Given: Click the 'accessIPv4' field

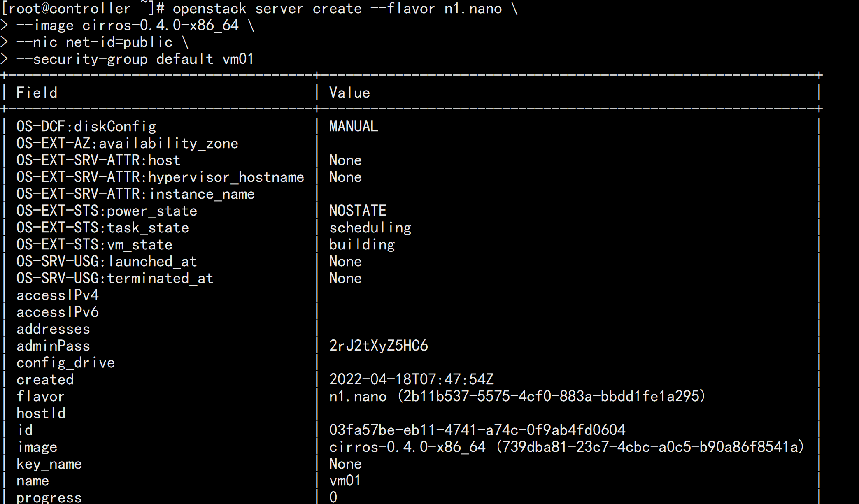Looking at the screenshot, I should (58, 295).
